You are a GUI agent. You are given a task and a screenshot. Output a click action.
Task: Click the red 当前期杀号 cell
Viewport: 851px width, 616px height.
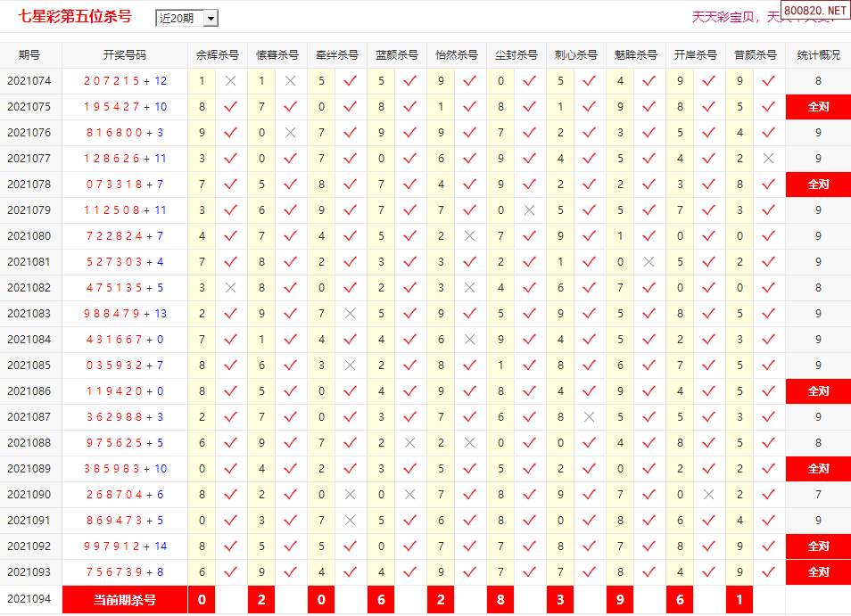pos(125,600)
